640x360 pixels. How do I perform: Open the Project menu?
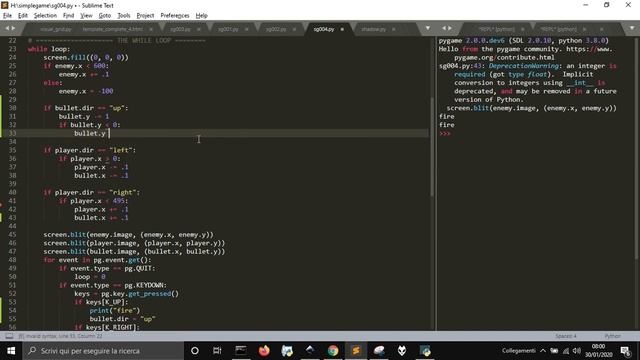click(145, 16)
